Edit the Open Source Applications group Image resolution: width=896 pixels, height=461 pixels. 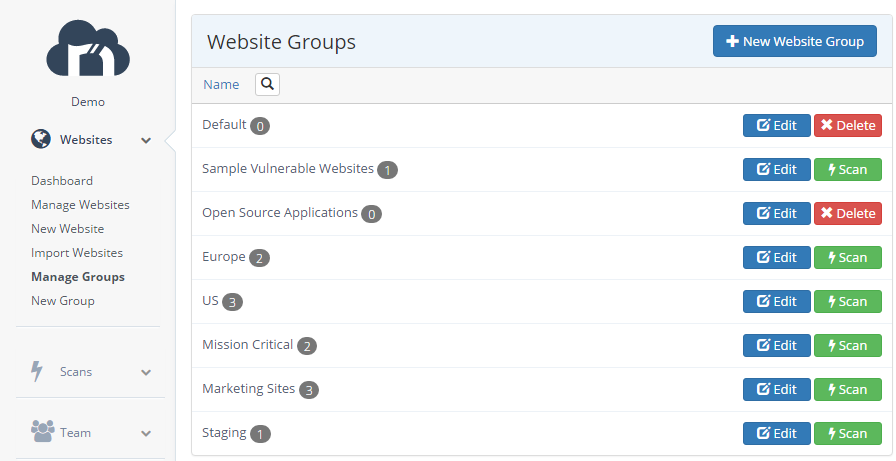click(777, 213)
